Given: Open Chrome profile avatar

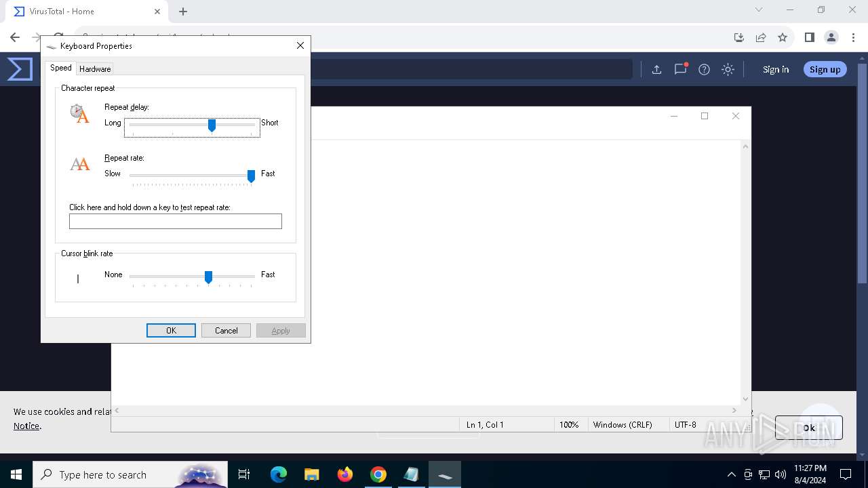Looking at the screenshot, I should pyautogui.click(x=831, y=37).
